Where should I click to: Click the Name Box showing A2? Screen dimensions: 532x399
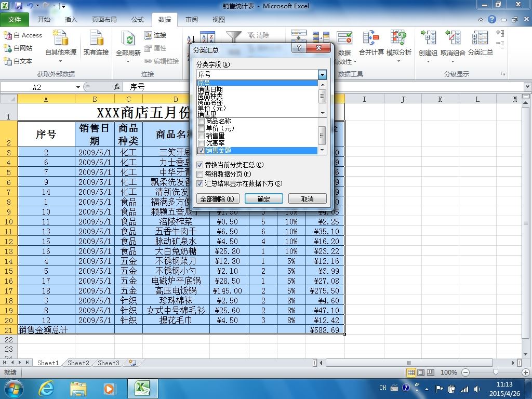pos(37,87)
